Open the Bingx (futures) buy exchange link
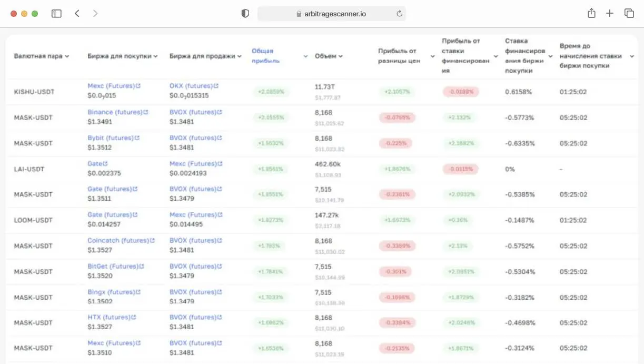This screenshot has width=644, height=364. (111, 292)
